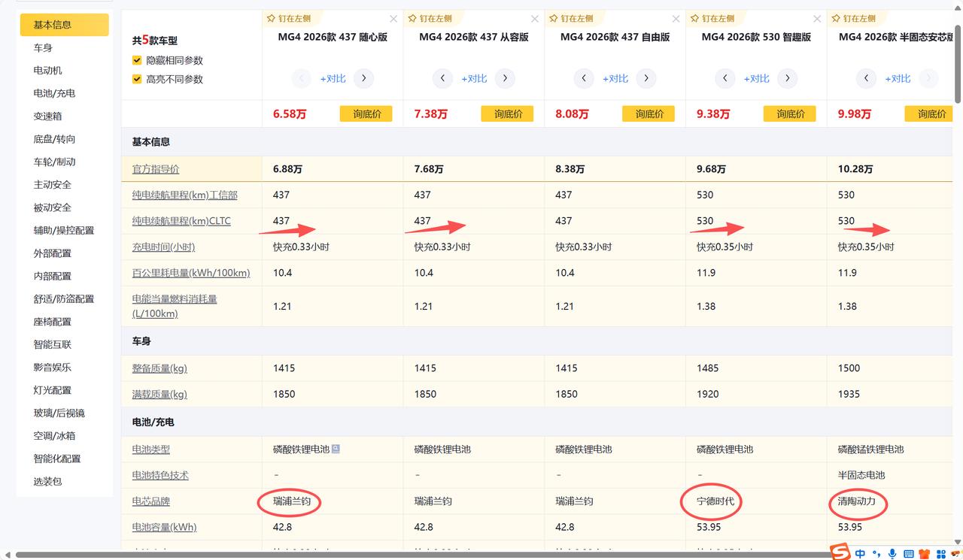Image resolution: width=963 pixels, height=560 pixels.
Task: Uncheck the 隐藏相同参数 checkbox
Action: [x=137, y=60]
